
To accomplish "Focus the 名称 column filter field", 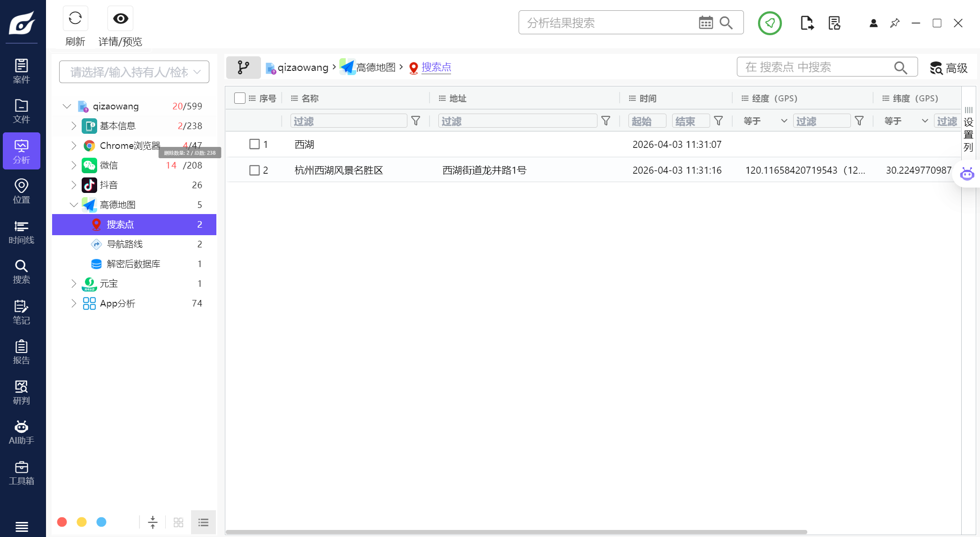I will click(349, 121).
